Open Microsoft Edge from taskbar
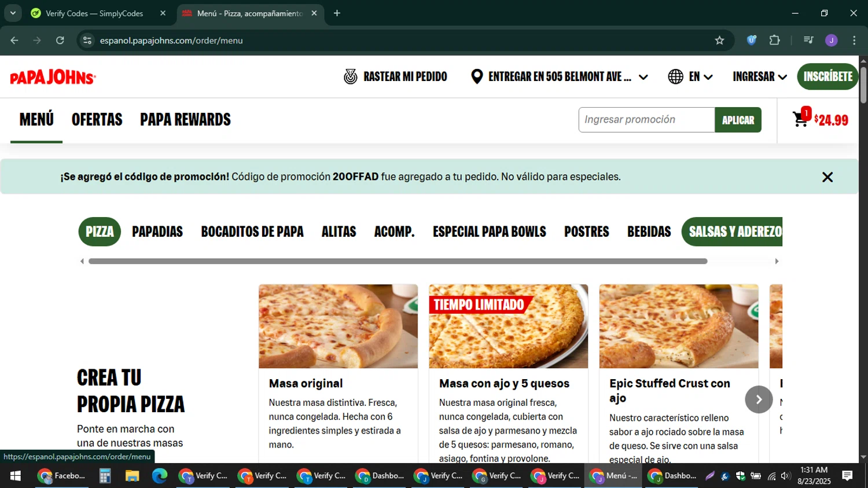This screenshot has width=868, height=488. (x=160, y=476)
